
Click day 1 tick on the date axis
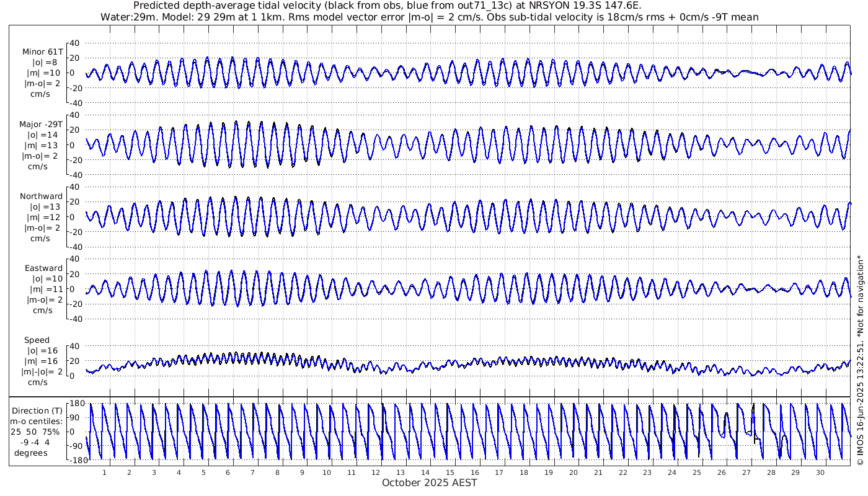(105, 472)
